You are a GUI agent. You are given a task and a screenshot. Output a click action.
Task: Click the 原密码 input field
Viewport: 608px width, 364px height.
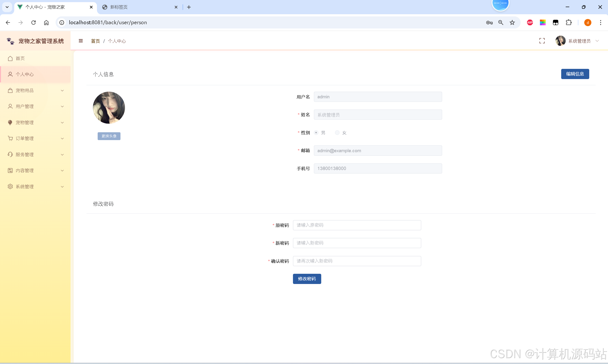click(357, 225)
